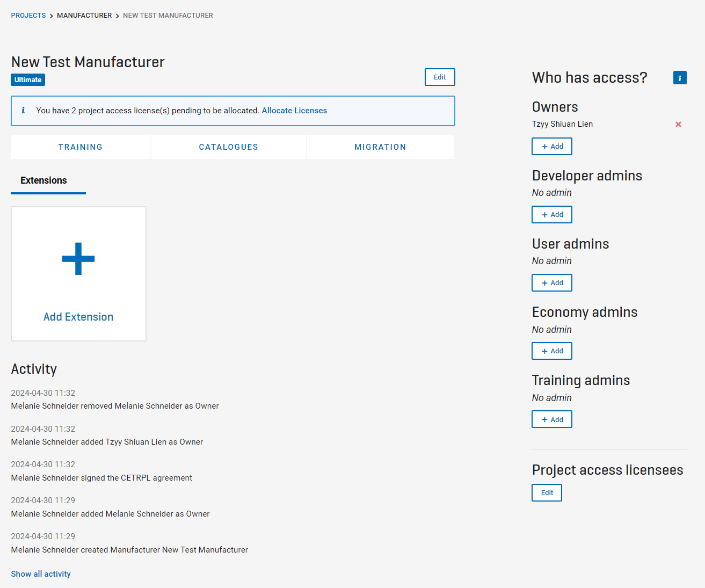Add a new Owner
The height and width of the screenshot is (588, 705).
point(552,147)
